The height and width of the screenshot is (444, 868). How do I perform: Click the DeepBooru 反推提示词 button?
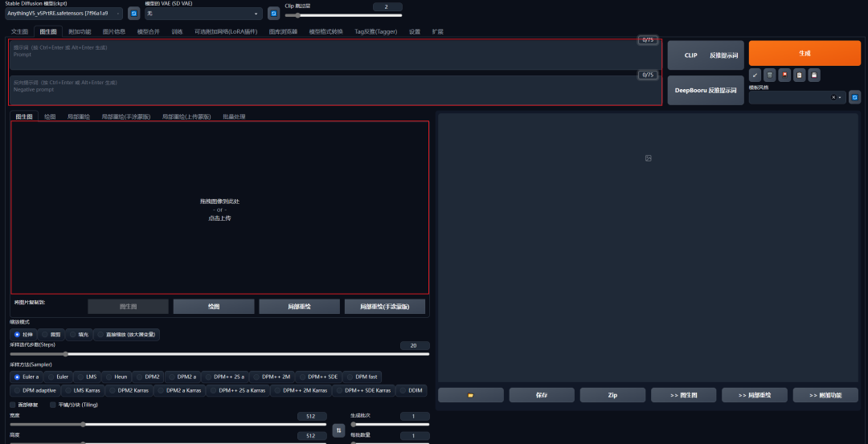coord(706,90)
